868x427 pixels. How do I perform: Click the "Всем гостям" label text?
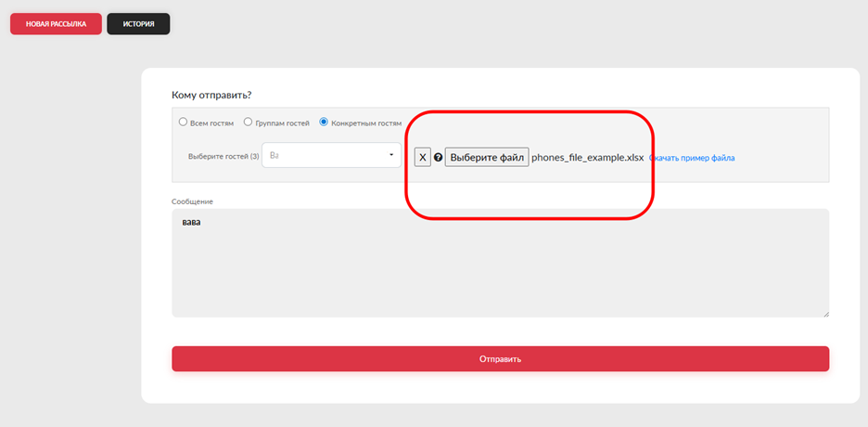[x=211, y=122]
